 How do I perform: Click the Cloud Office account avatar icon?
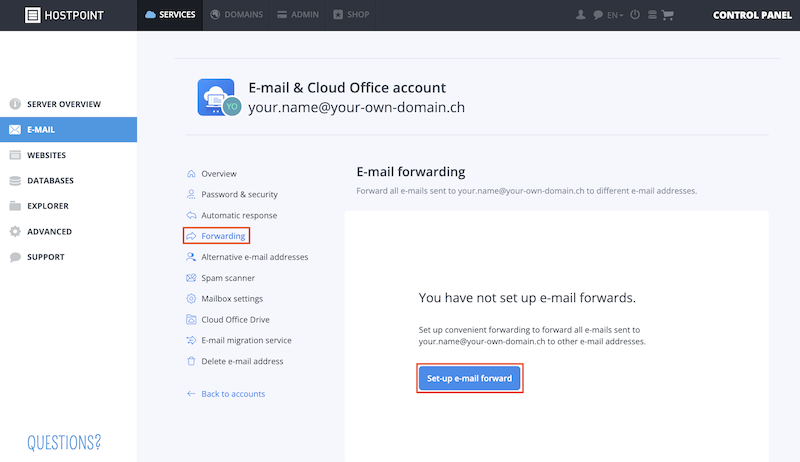(x=219, y=97)
